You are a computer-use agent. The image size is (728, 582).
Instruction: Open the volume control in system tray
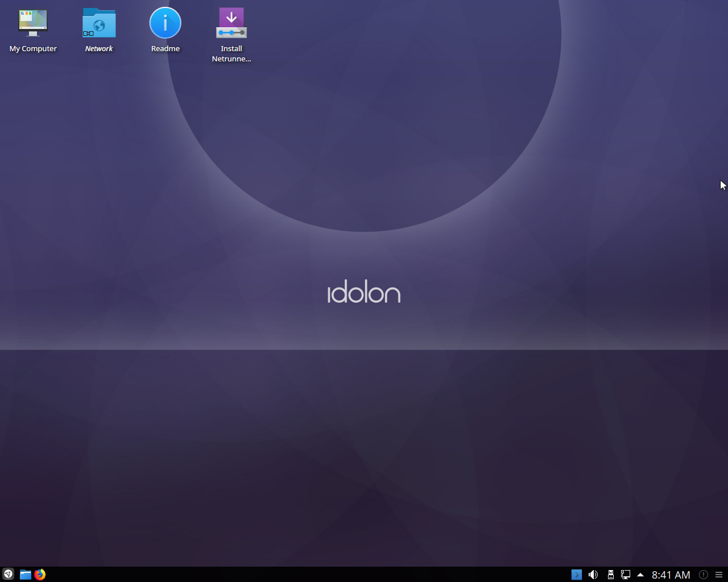(x=593, y=575)
